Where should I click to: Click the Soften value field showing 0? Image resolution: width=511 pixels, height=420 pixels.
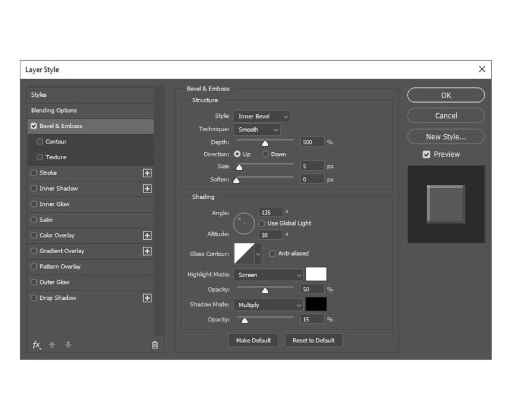point(312,179)
